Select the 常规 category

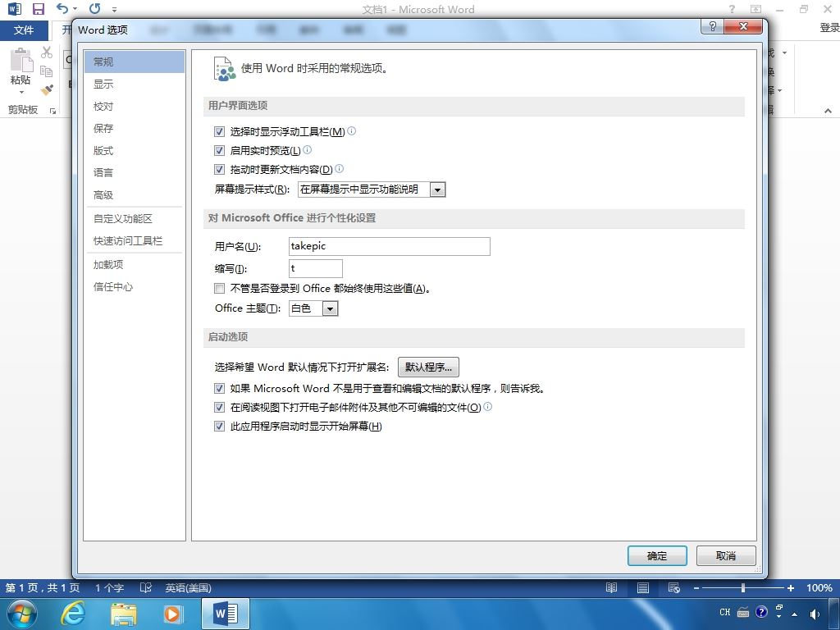(134, 62)
